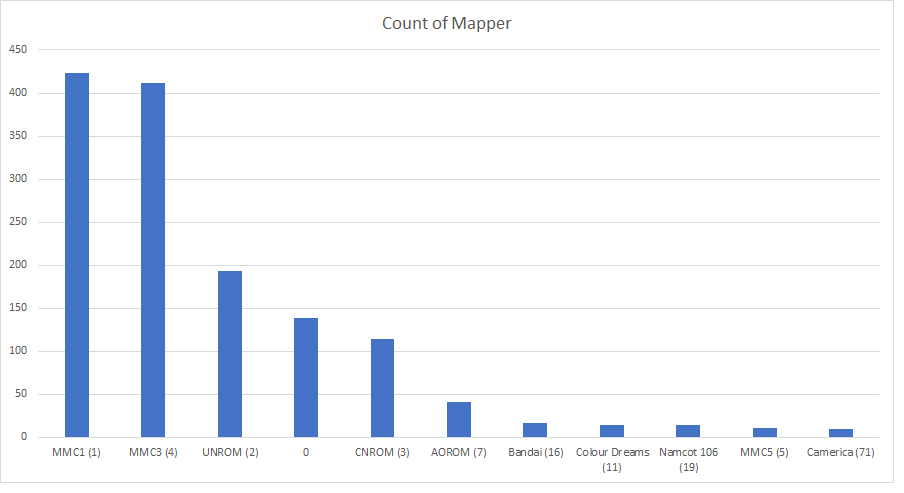Select the 'UNROM (2)' axis label text

230,453
